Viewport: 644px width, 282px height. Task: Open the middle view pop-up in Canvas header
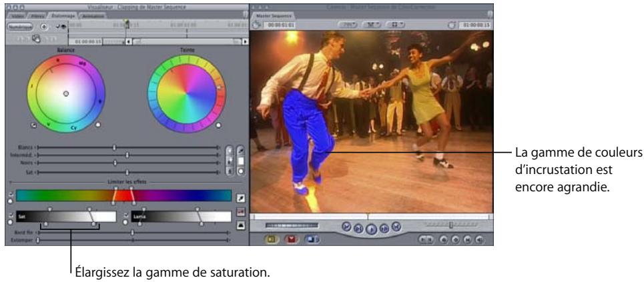click(371, 25)
